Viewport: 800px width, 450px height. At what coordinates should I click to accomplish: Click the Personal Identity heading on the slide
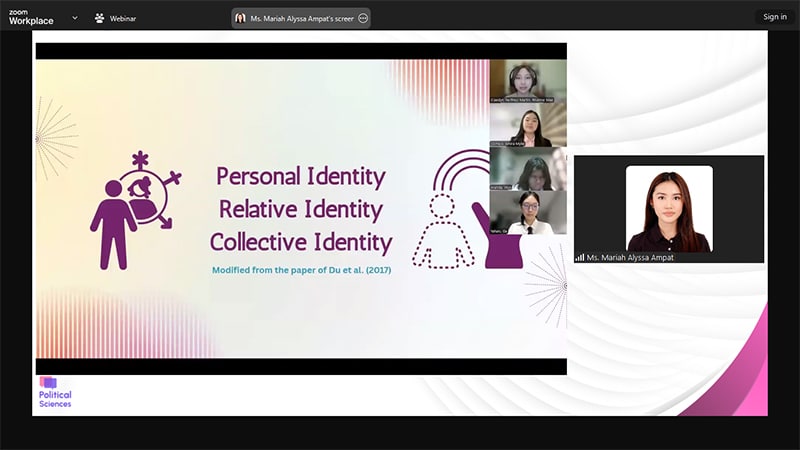301,177
